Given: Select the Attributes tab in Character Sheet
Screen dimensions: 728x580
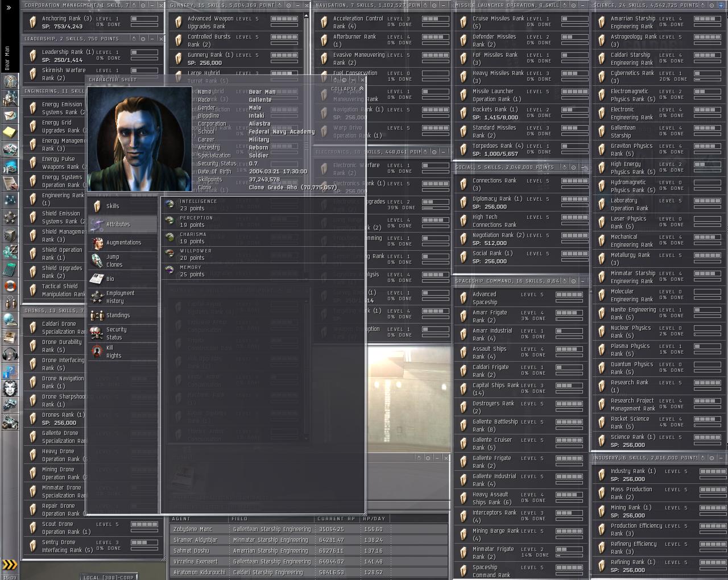Looking at the screenshot, I should click(x=122, y=224).
